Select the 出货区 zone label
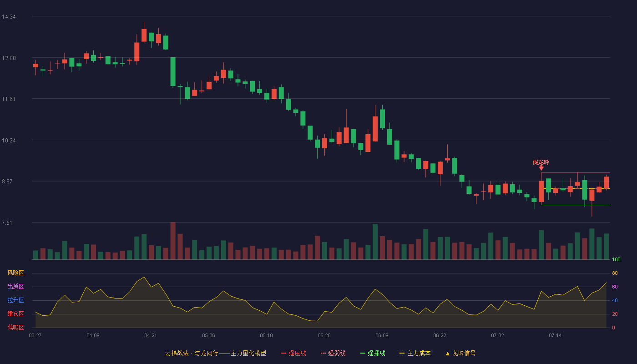Image resolution: width=637 pixels, height=364 pixels. [15, 287]
